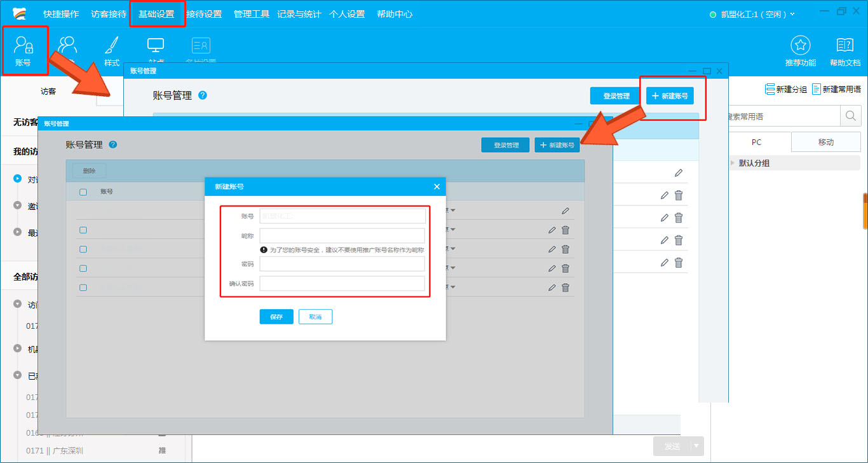Open the dropdown arrow next to 发送
The image size is (868, 463).
pos(697,446)
